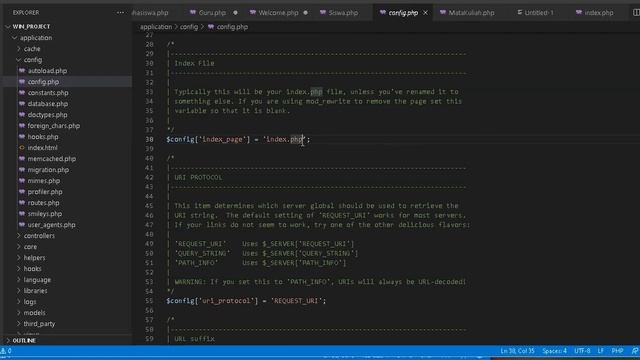This screenshot has width=640, height=360.
Task: Open user_agents.php file
Action: 51,225
